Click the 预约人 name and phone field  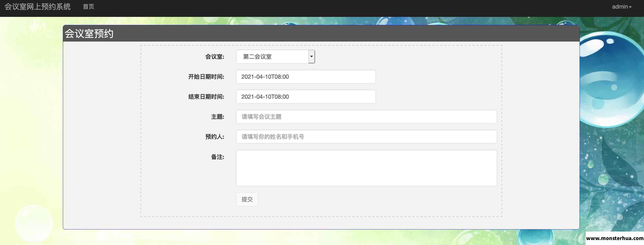pos(366,137)
